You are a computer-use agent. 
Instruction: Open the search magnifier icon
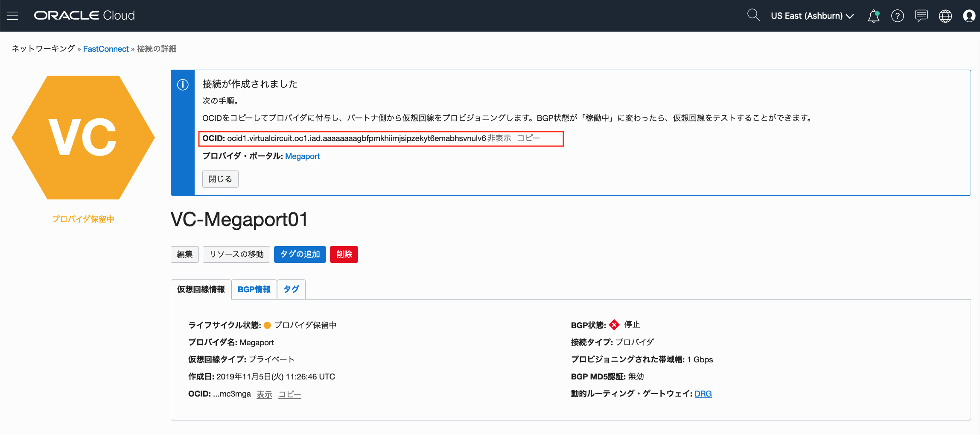pyautogui.click(x=753, y=15)
